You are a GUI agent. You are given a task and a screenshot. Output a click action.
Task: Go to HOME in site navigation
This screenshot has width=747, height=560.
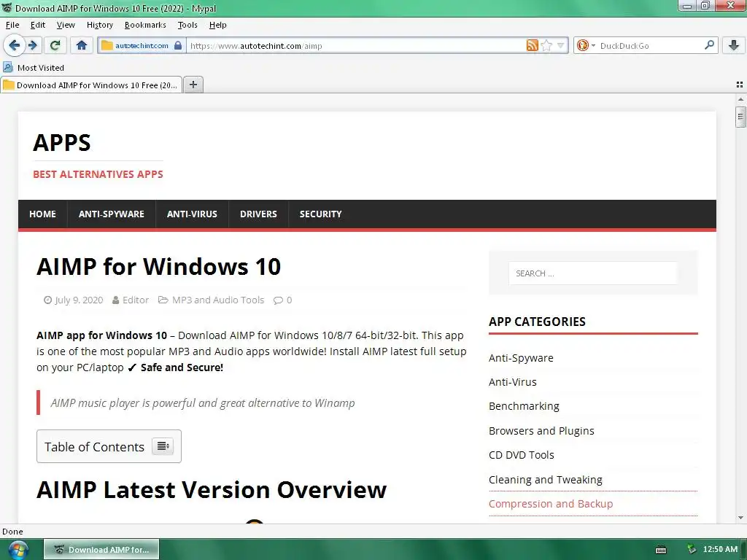pos(42,214)
